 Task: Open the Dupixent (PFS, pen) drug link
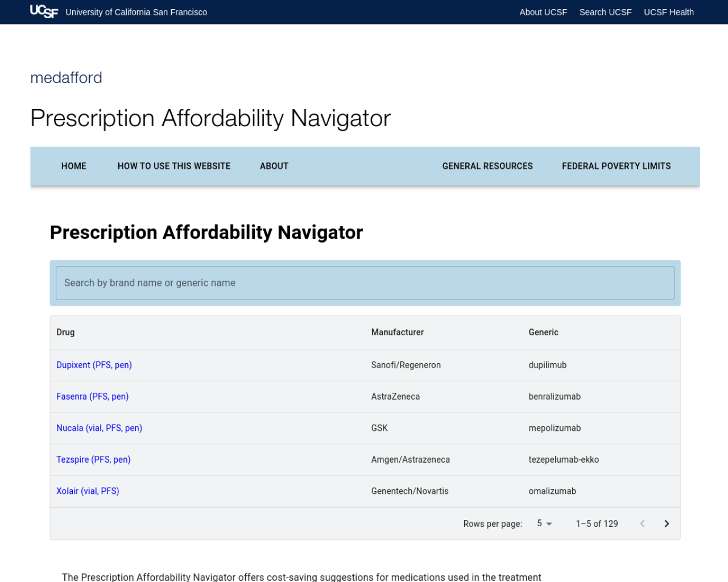click(x=94, y=365)
